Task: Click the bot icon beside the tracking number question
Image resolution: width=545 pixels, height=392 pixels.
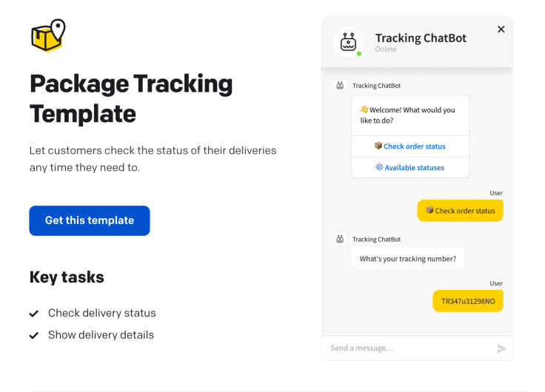Action: pos(340,240)
